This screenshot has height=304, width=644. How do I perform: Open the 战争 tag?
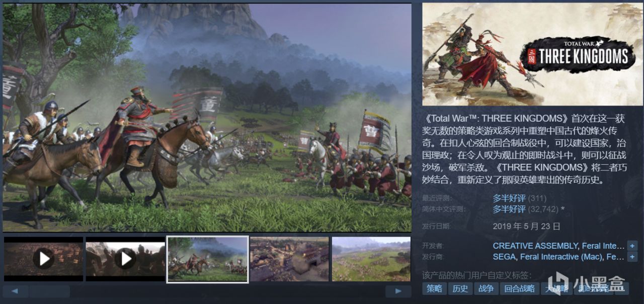[486, 288]
